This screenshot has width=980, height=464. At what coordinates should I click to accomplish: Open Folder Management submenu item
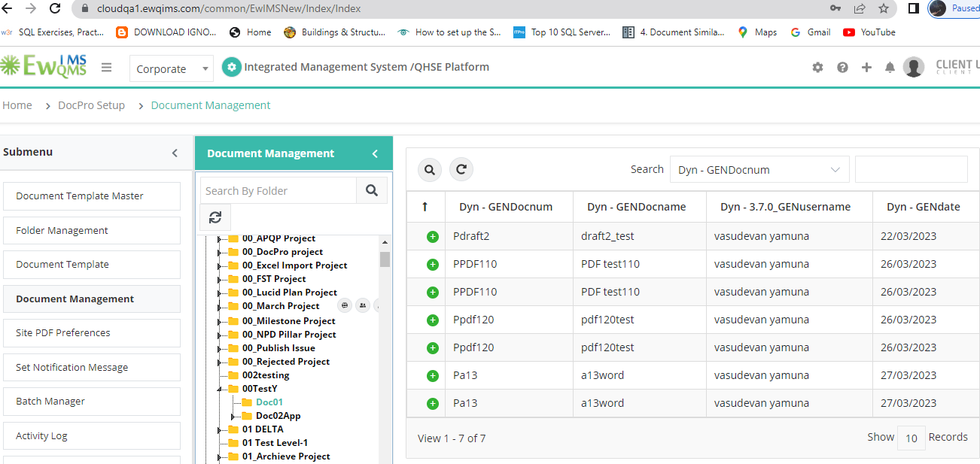point(92,231)
